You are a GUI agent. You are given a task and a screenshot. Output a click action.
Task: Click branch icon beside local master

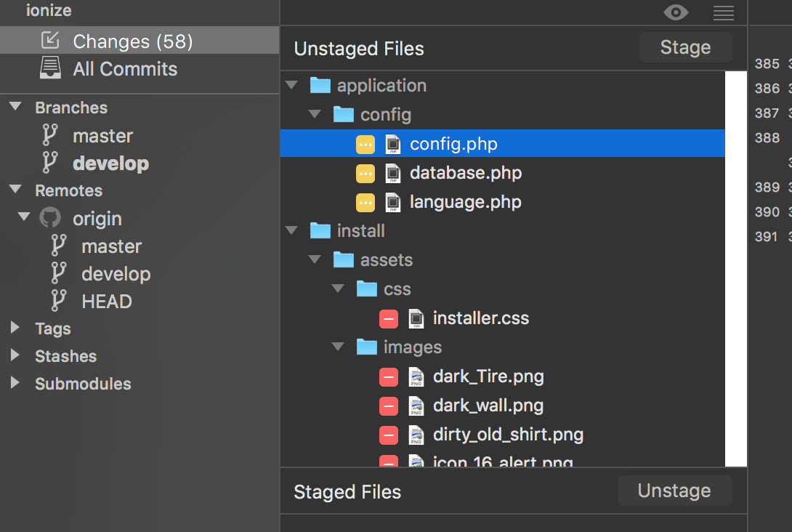49,135
